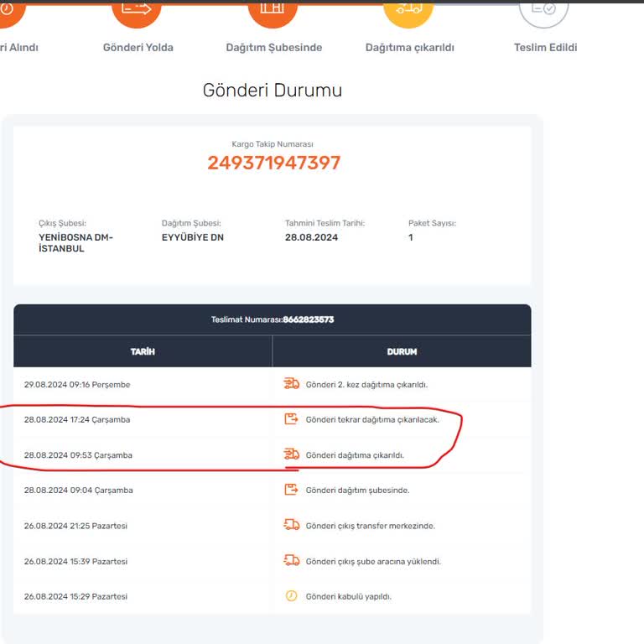
Task: Click the 'Paket Sayısı:' label
Action: click(x=432, y=223)
